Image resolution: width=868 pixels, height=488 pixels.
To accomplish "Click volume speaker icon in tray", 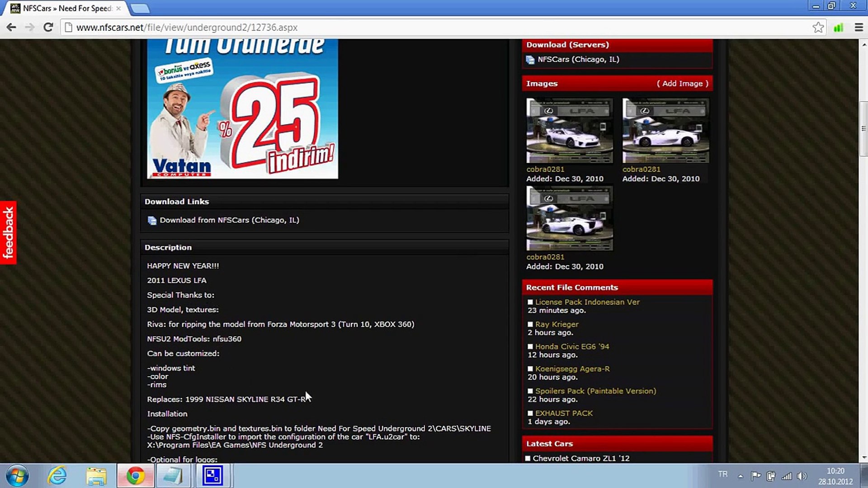I will pyautogui.click(x=802, y=476).
